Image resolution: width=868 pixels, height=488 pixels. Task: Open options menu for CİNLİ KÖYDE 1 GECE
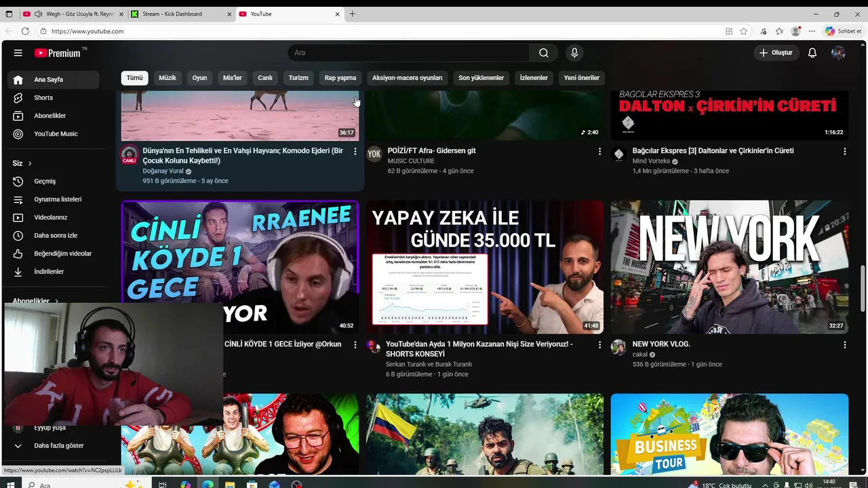click(355, 344)
